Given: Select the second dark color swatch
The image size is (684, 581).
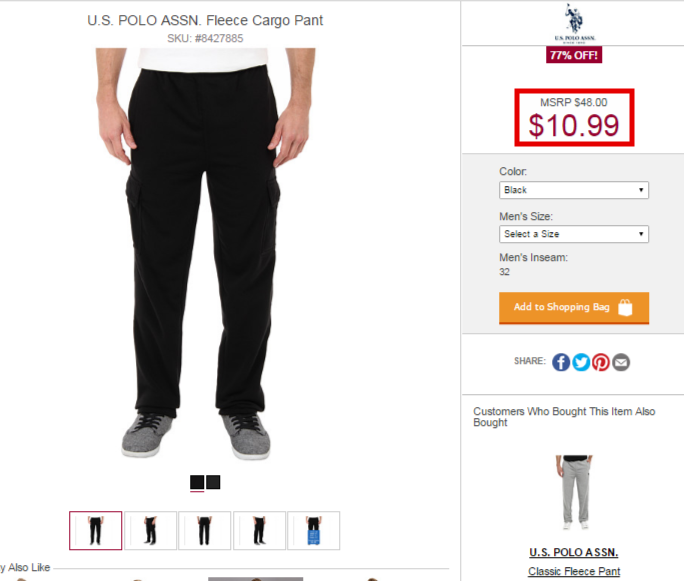Looking at the screenshot, I should point(213,482).
